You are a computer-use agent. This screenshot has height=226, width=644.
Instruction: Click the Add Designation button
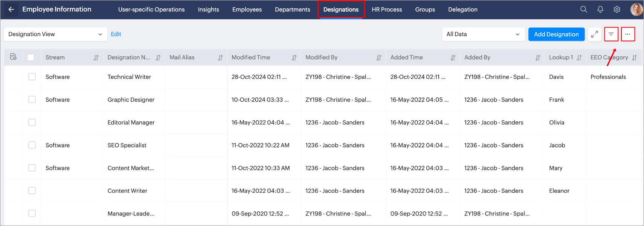556,34
